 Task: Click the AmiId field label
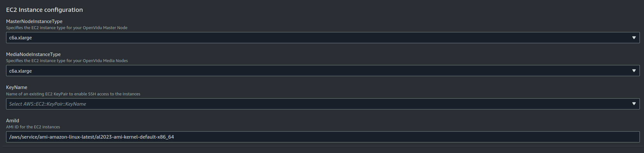click(x=12, y=121)
